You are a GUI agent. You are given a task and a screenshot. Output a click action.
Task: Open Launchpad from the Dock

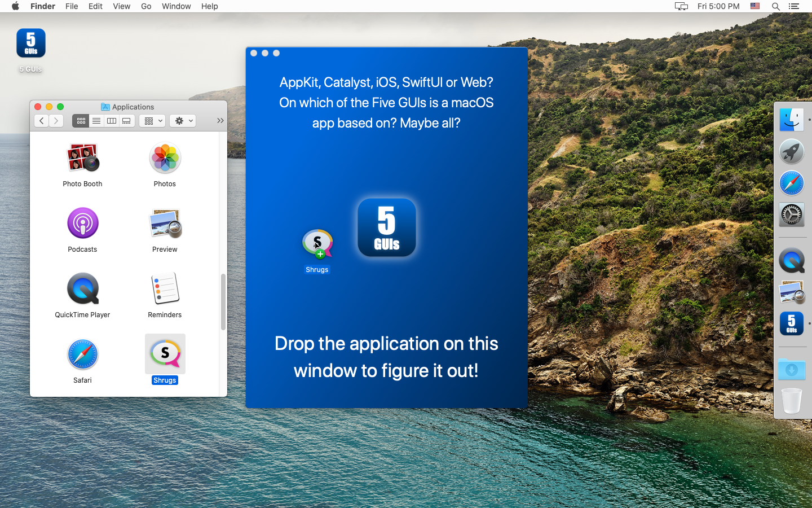click(791, 152)
